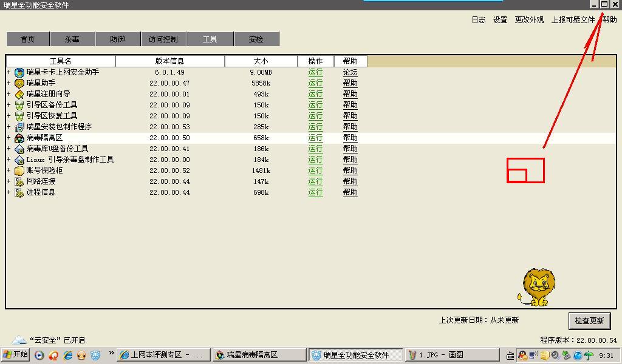
Task: Open the Internet Explorer quick launch icon
Action: (x=68, y=355)
